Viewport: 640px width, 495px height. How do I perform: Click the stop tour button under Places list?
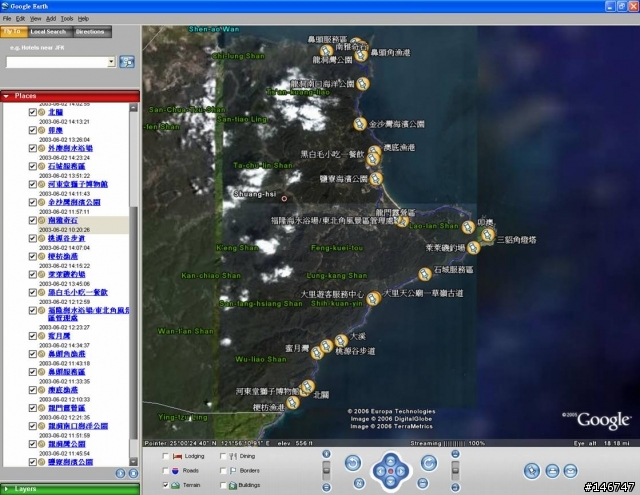[133, 473]
